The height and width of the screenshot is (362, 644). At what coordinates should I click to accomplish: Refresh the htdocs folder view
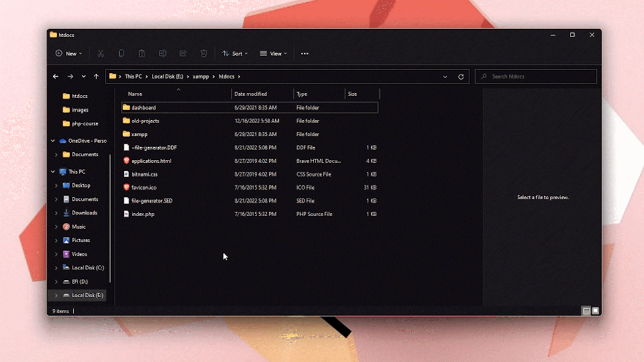(x=461, y=76)
